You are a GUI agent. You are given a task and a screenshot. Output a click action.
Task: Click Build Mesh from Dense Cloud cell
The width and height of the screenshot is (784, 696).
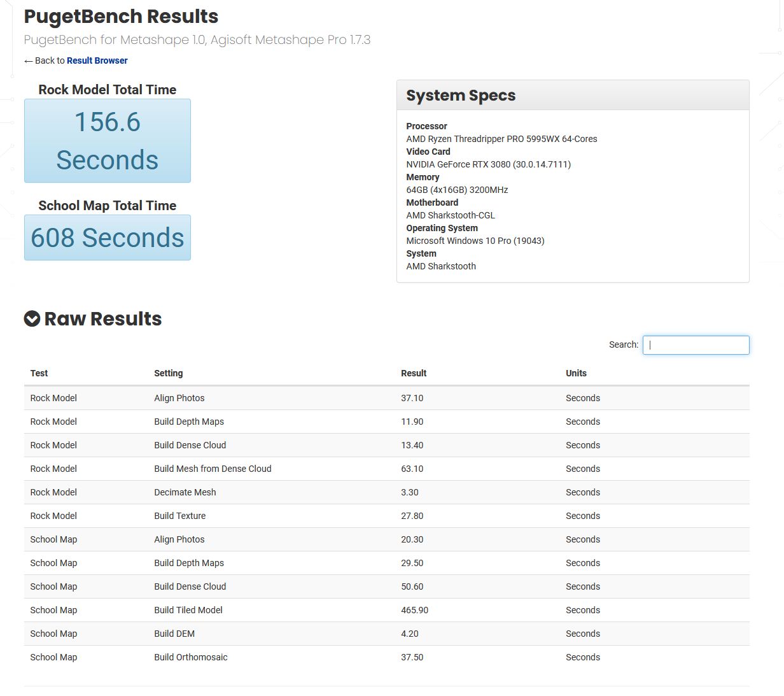(x=213, y=469)
